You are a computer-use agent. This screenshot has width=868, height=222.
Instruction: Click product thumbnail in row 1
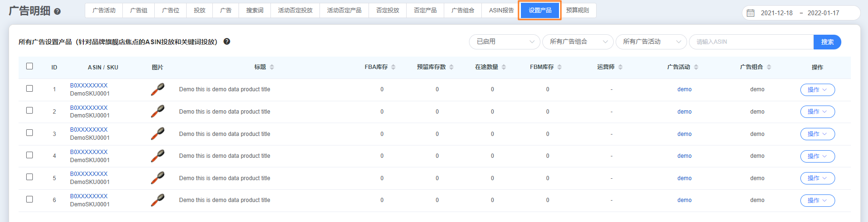point(158,89)
